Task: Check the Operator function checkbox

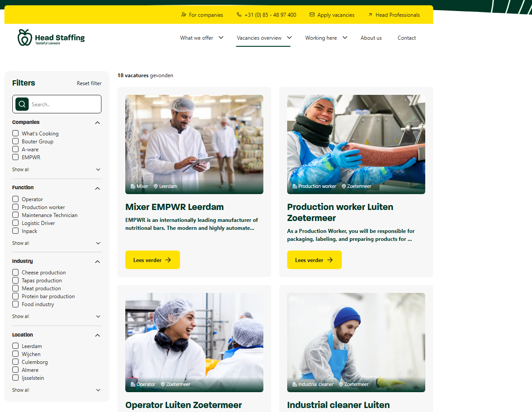Action: (15, 199)
